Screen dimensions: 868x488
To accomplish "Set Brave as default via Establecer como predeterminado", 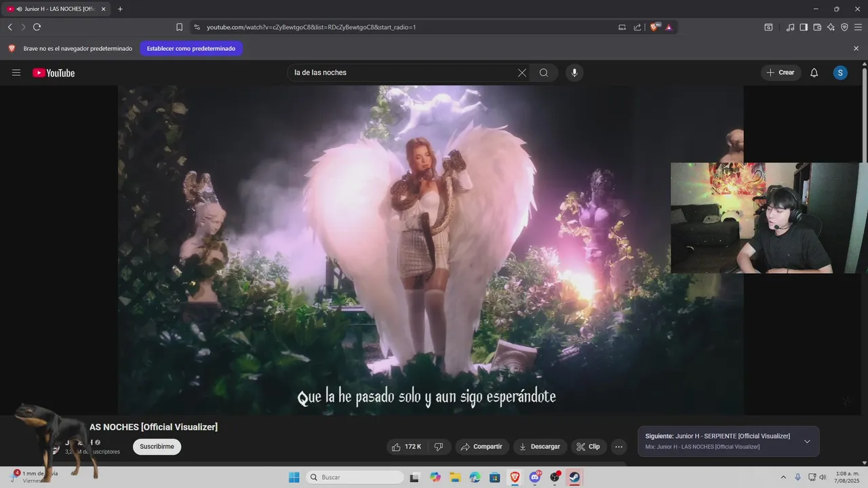I will click(191, 49).
